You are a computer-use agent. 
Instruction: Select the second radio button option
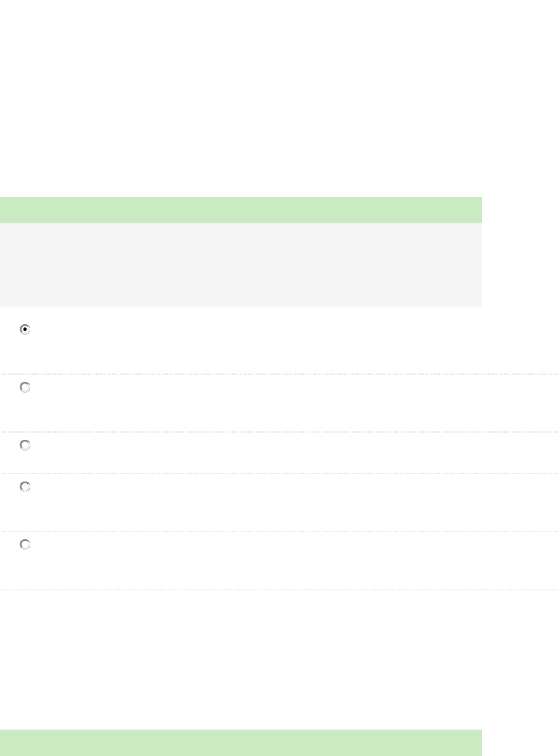(25, 388)
